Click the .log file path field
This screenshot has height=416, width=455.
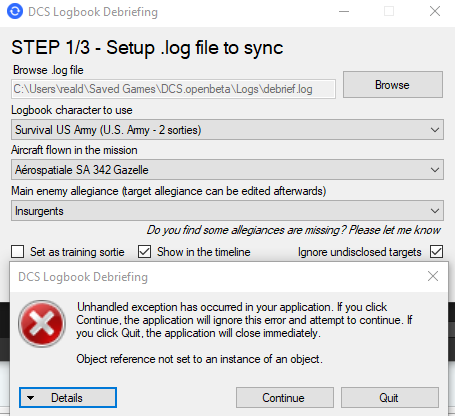pos(173,89)
